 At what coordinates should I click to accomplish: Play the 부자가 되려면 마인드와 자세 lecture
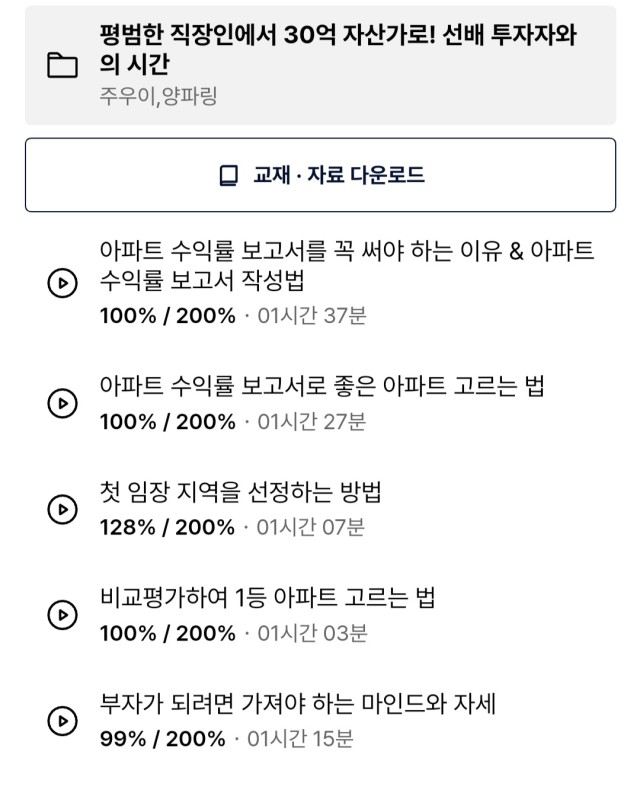coord(62,721)
